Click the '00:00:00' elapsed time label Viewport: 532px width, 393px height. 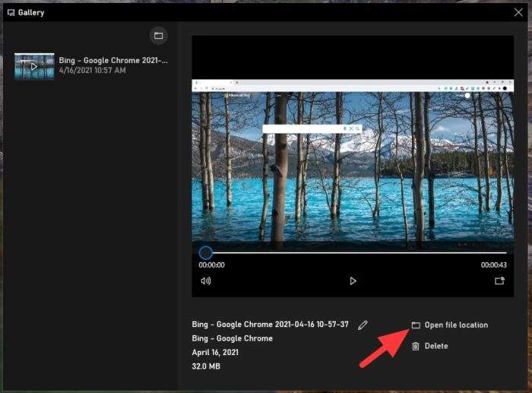coord(212,265)
